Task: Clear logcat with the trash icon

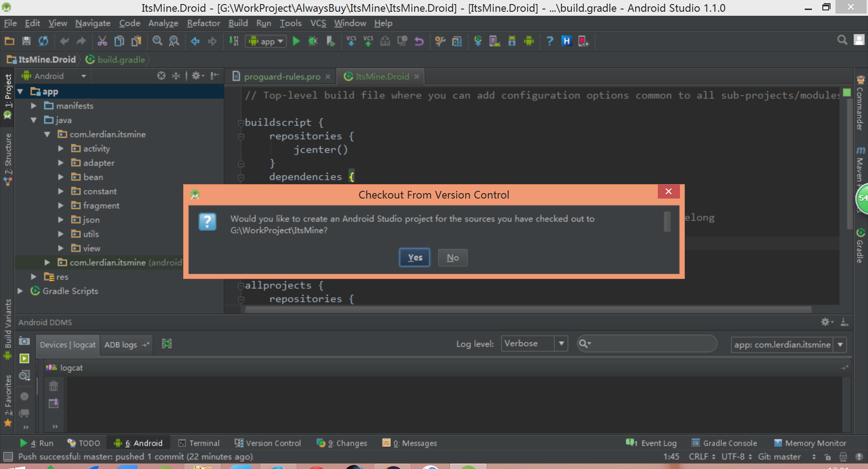Action: click(53, 386)
